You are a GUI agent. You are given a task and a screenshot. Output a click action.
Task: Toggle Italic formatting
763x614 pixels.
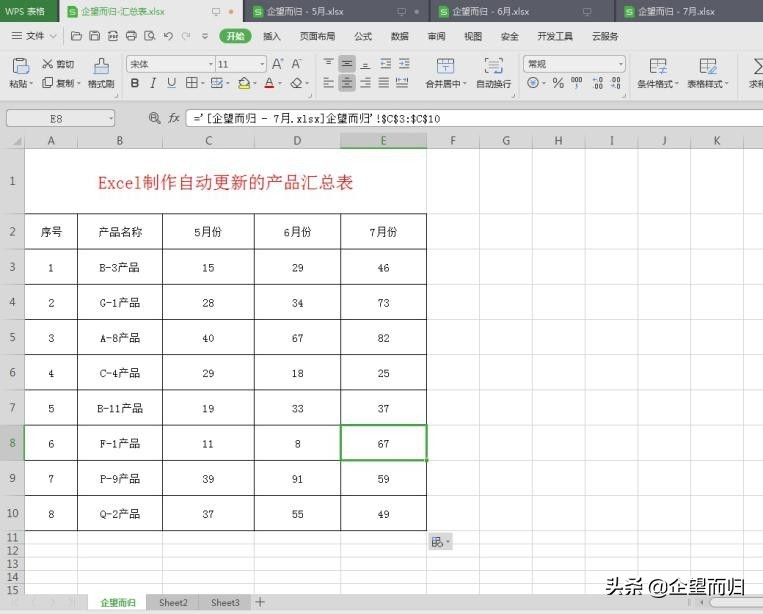153,83
